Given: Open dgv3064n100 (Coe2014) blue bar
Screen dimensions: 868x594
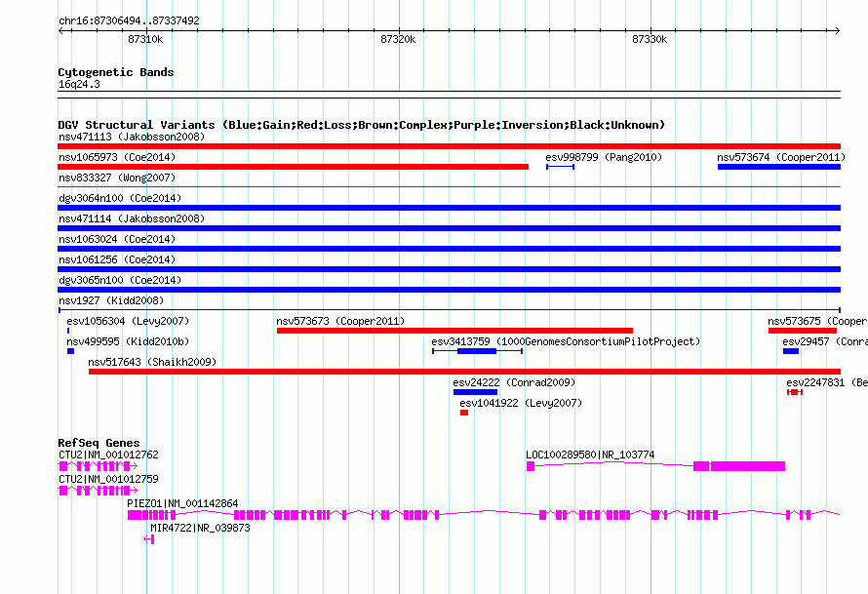Looking at the screenshot, I should coord(449,208).
